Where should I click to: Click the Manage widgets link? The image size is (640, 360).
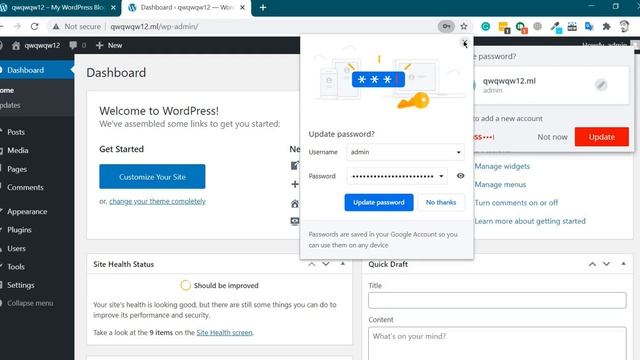tap(502, 166)
